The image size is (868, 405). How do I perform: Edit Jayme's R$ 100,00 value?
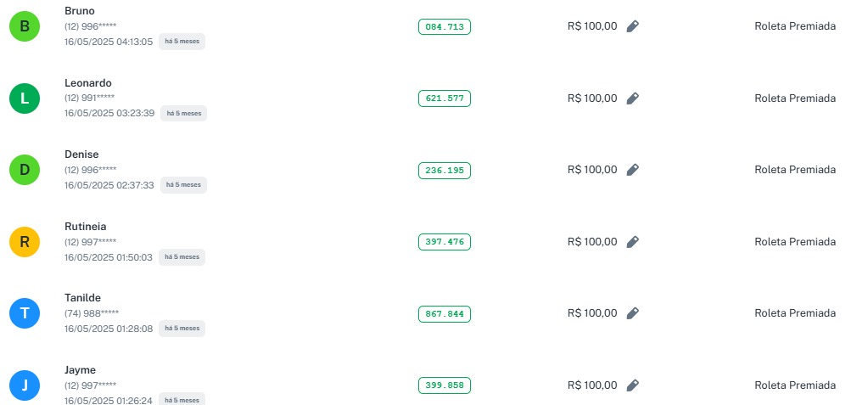(x=632, y=385)
